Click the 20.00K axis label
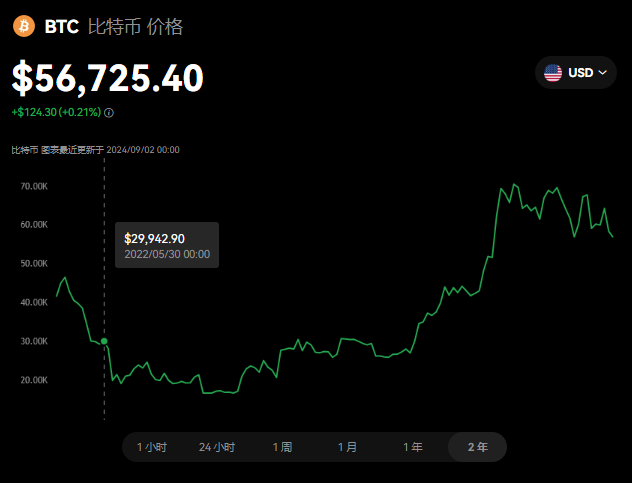This screenshot has width=632, height=483. tap(34, 380)
